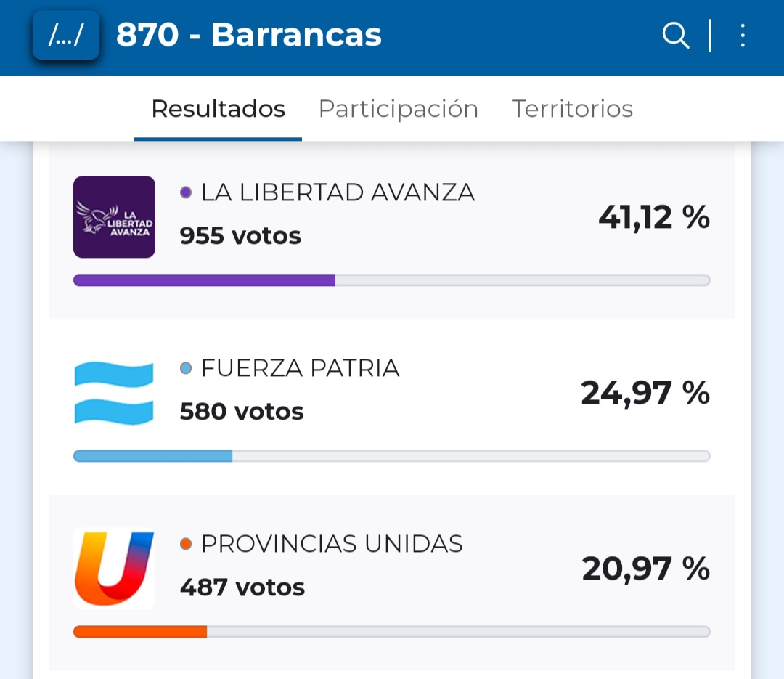Click the purple dot beside La Libertad Avanza

[186, 192]
